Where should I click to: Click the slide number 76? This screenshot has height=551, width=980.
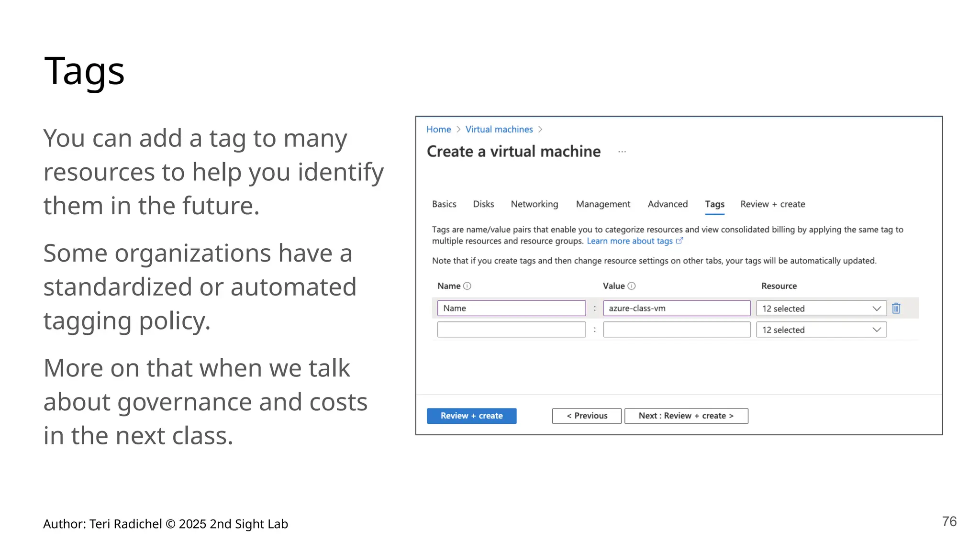(x=949, y=521)
